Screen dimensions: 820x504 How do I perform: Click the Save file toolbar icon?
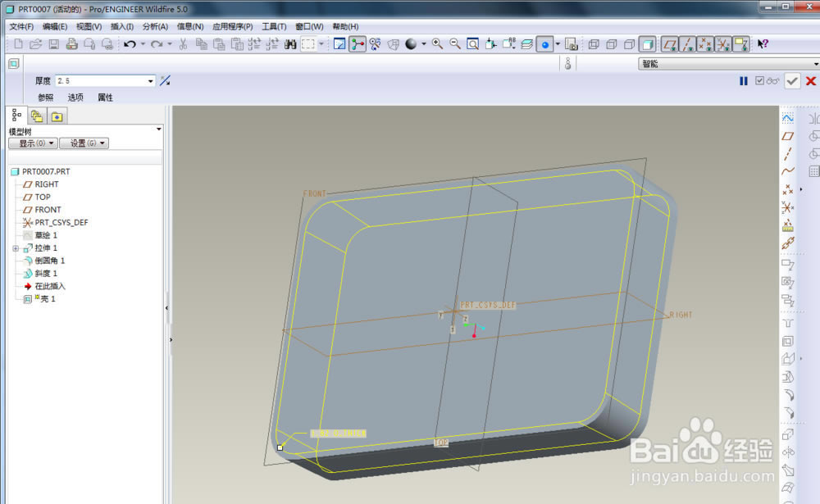[53, 44]
